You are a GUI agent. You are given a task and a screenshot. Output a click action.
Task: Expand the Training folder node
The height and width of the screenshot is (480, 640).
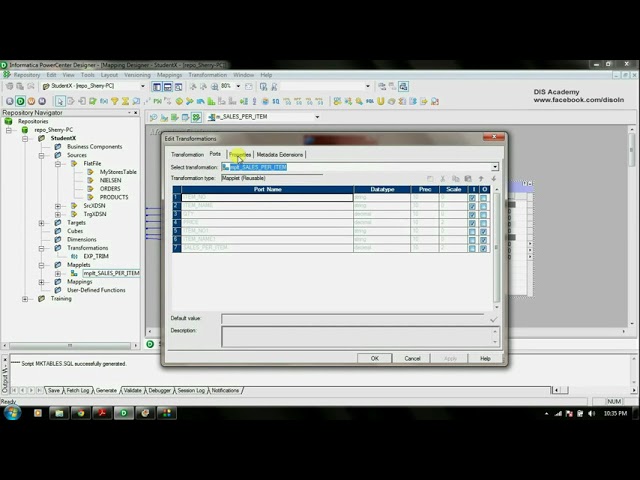[x=25, y=299]
